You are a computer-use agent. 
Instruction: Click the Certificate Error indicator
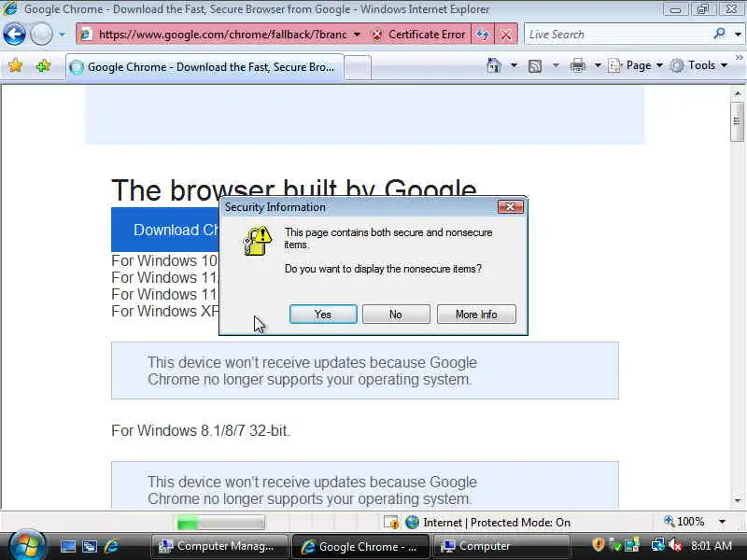coord(419,35)
